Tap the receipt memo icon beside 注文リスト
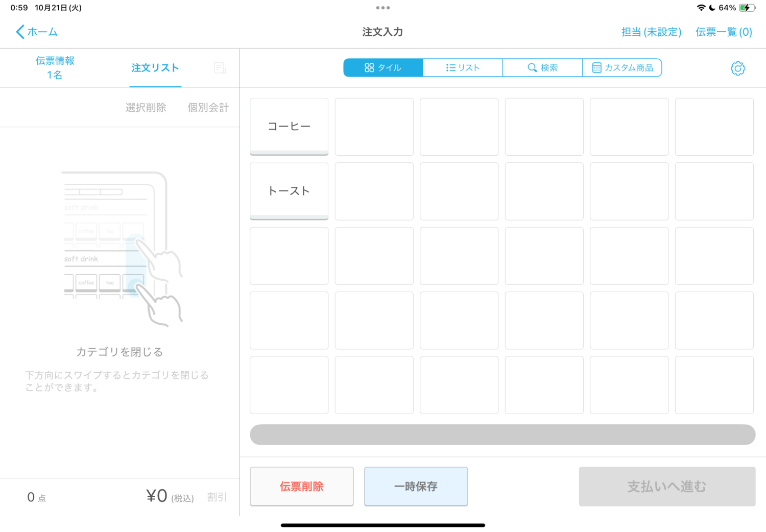Image resolution: width=766 pixels, height=532 pixels. pos(220,68)
